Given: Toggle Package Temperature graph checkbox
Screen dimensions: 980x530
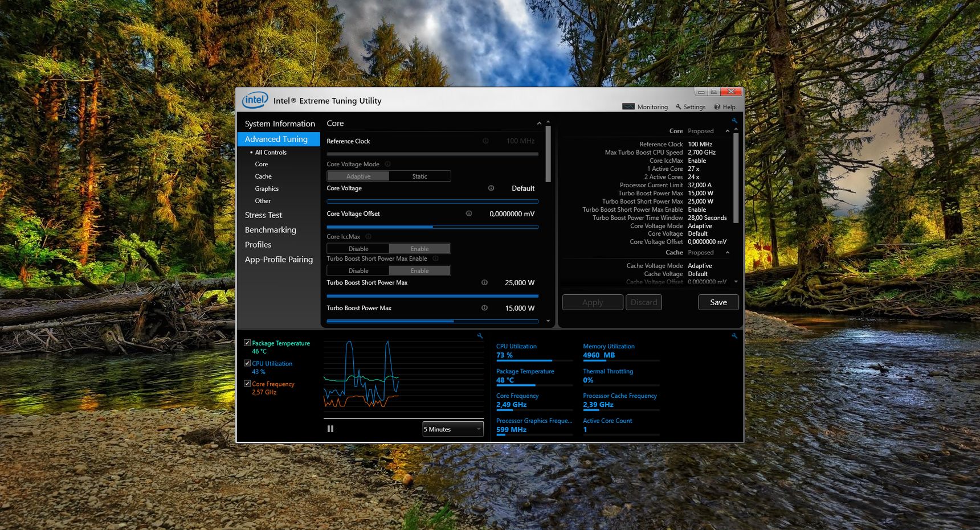Looking at the screenshot, I should pyautogui.click(x=247, y=343).
